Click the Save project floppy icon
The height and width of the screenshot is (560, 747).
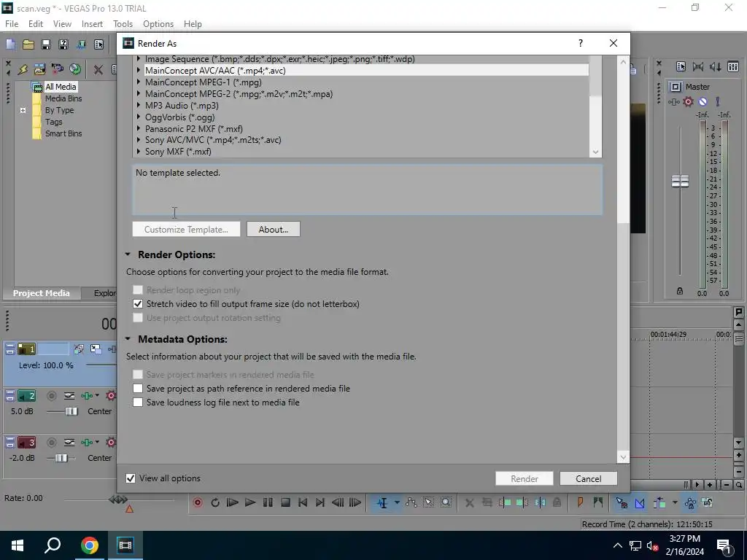click(x=46, y=44)
